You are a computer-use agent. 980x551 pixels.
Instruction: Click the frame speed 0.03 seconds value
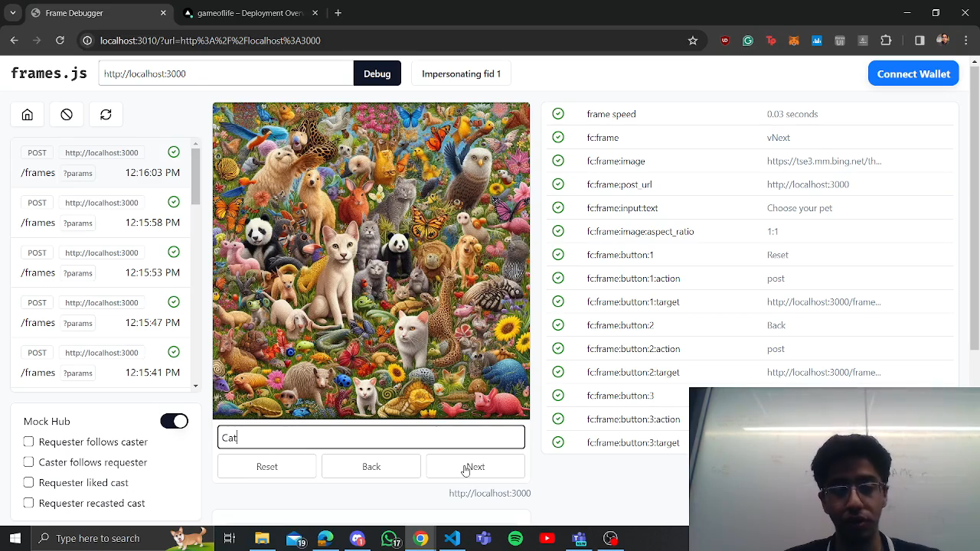[792, 114]
